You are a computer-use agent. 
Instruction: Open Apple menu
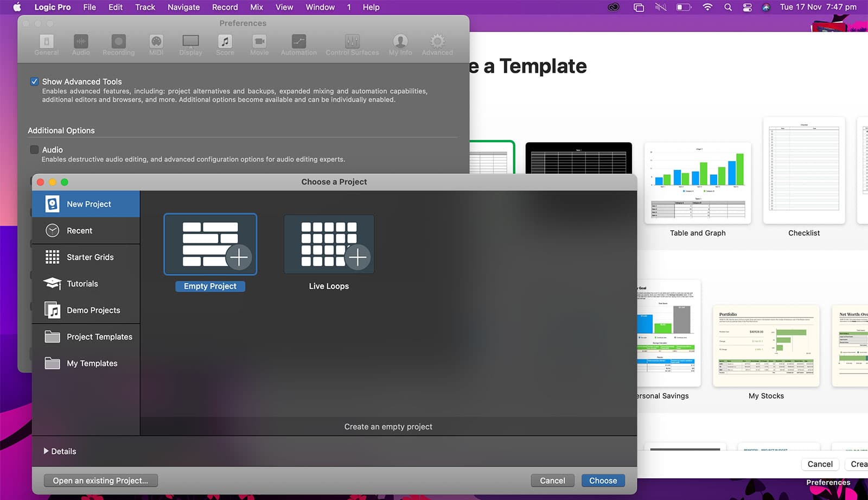[17, 7]
